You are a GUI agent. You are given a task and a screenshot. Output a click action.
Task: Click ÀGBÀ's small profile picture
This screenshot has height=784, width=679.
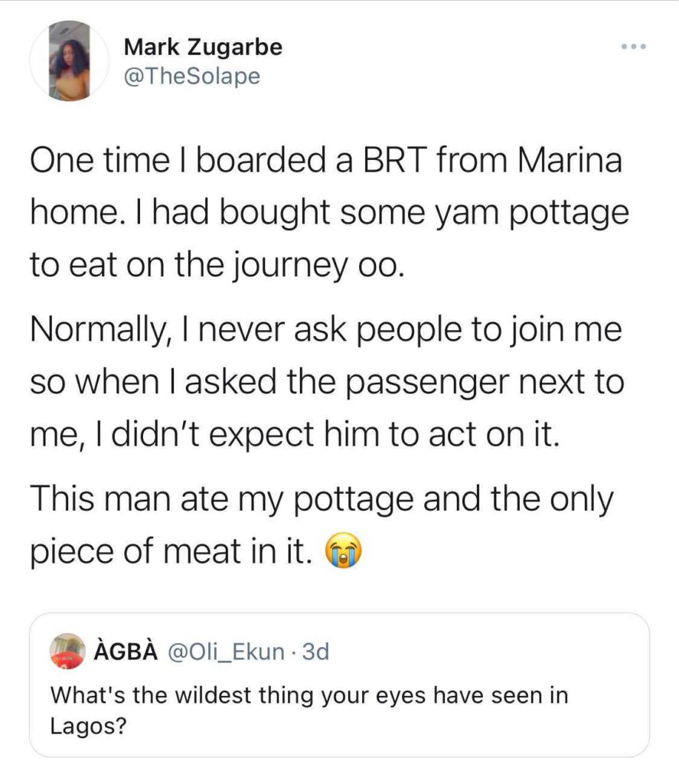coord(67,651)
